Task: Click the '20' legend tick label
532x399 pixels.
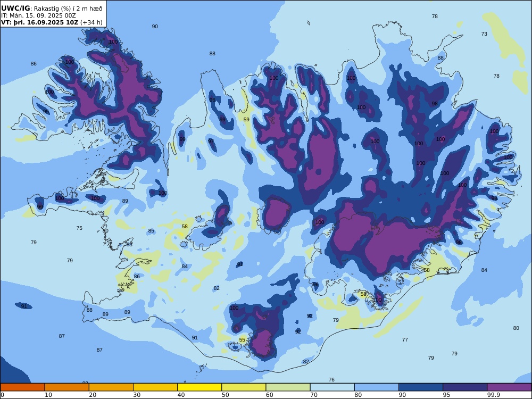Action: click(93, 395)
